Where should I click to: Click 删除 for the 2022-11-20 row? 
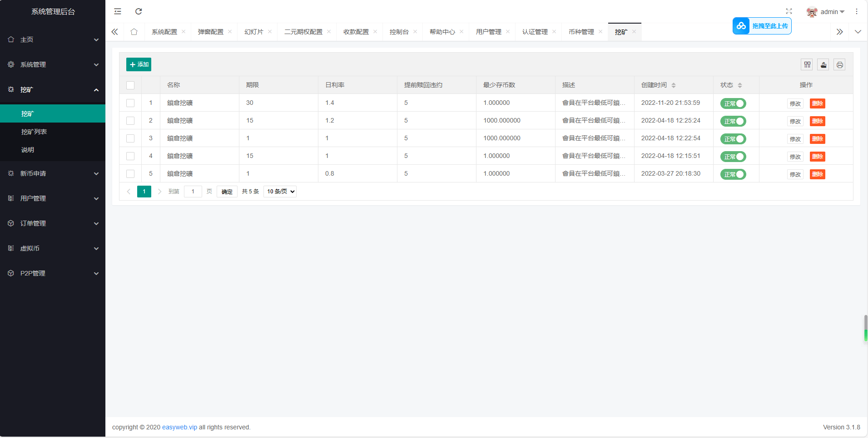coord(818,103)
